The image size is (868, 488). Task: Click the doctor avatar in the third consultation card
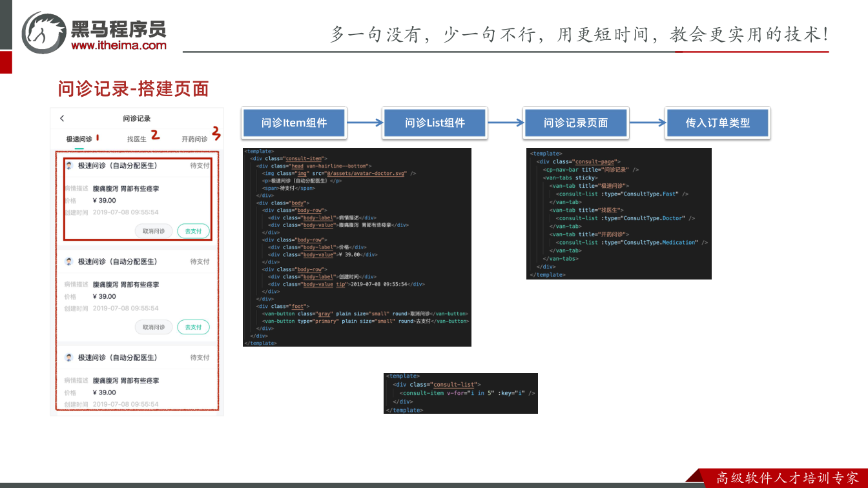[69, 358]
